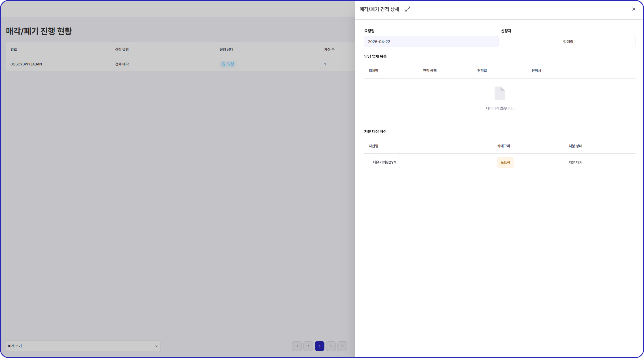The height and width of the screenshot is (358, 644).
Task: Click the 신청 유형 column header
Action: tap(122, 50)
